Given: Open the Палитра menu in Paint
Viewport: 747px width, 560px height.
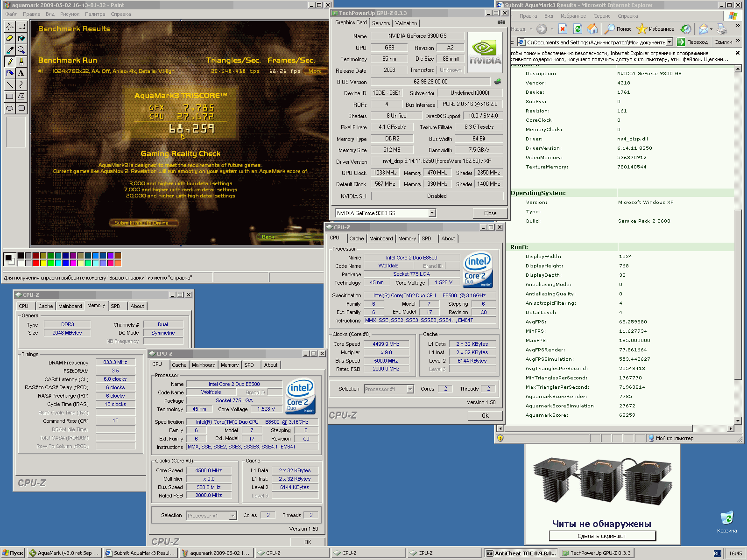Looking at the screenshot, I should [95, 14].
